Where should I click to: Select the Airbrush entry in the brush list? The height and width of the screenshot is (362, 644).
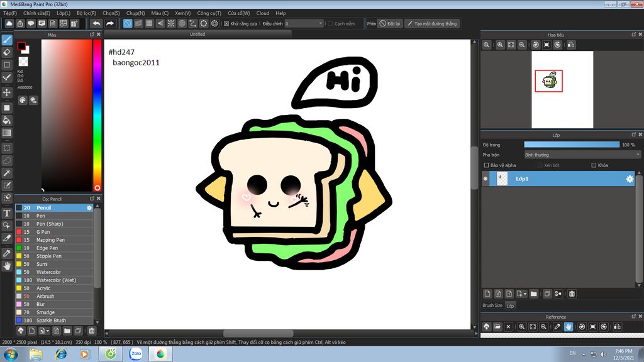(54, 297)
